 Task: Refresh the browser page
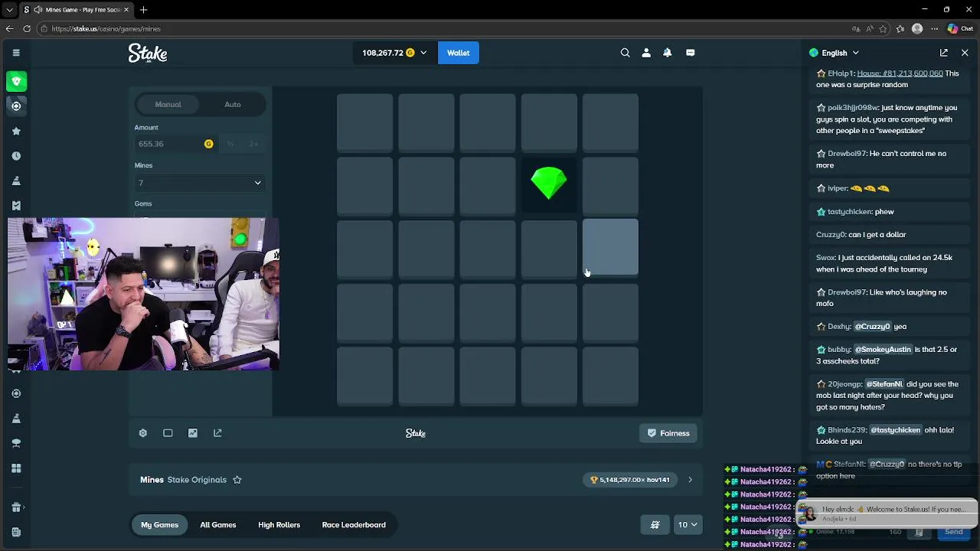pos(27,29)
